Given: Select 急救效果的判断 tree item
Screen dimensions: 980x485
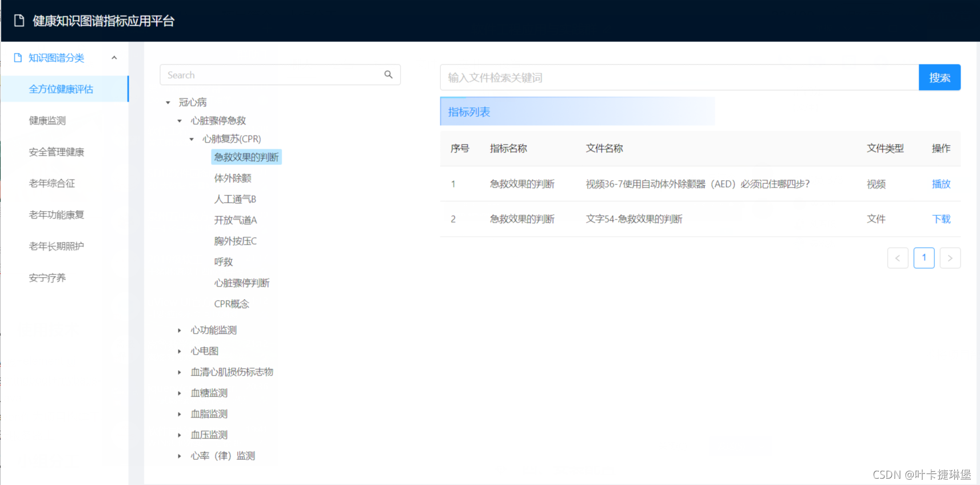Looking at the screenshot, I should point(246,157).
